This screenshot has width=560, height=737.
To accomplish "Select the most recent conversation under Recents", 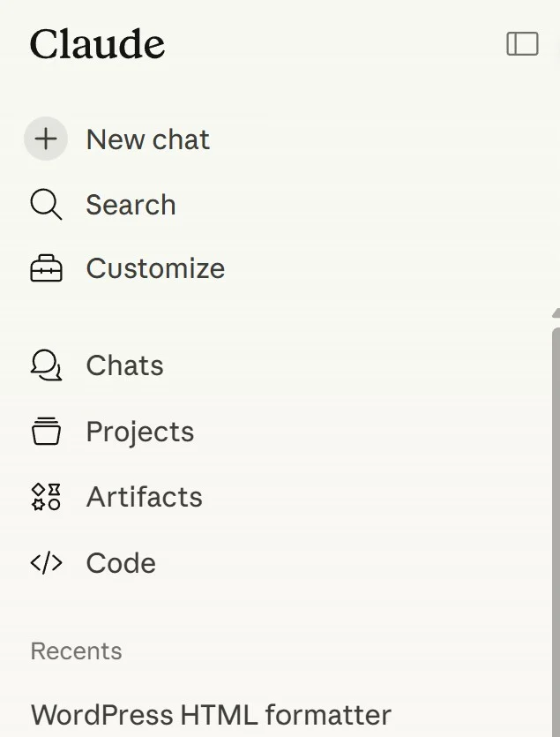I will click(x=210, y=714).
